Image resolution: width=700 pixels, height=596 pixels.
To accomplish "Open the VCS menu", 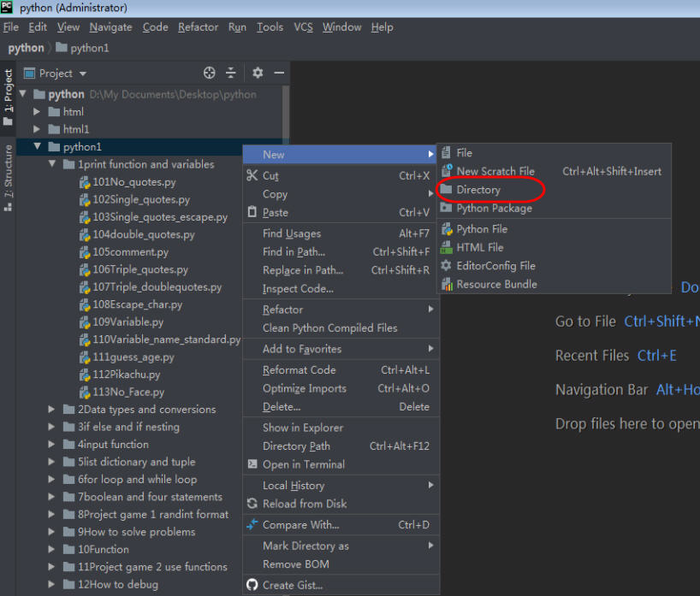I will (x=303, y=27).
